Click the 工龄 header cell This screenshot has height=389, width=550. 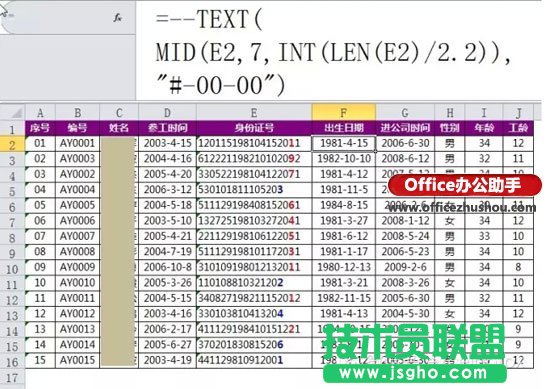click(518, 128)
